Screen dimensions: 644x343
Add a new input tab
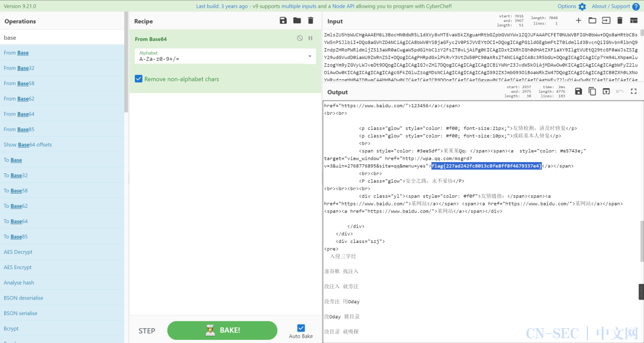578,21
